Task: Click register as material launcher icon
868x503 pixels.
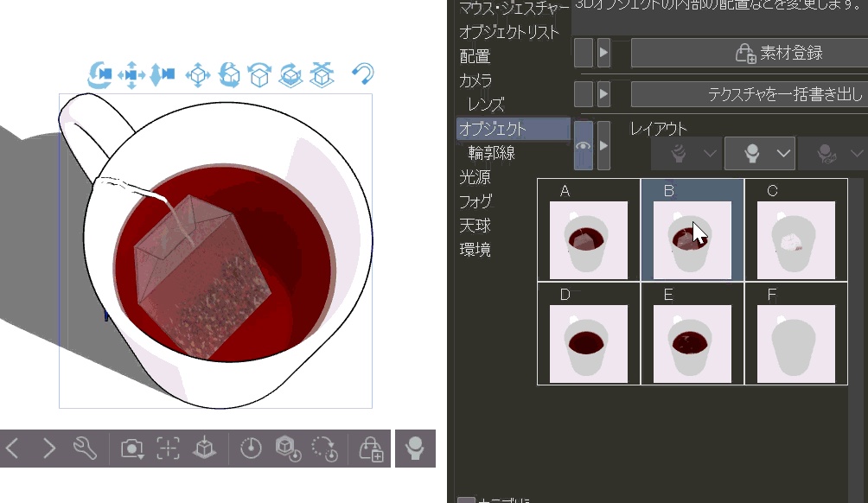Action: (371, 449)
